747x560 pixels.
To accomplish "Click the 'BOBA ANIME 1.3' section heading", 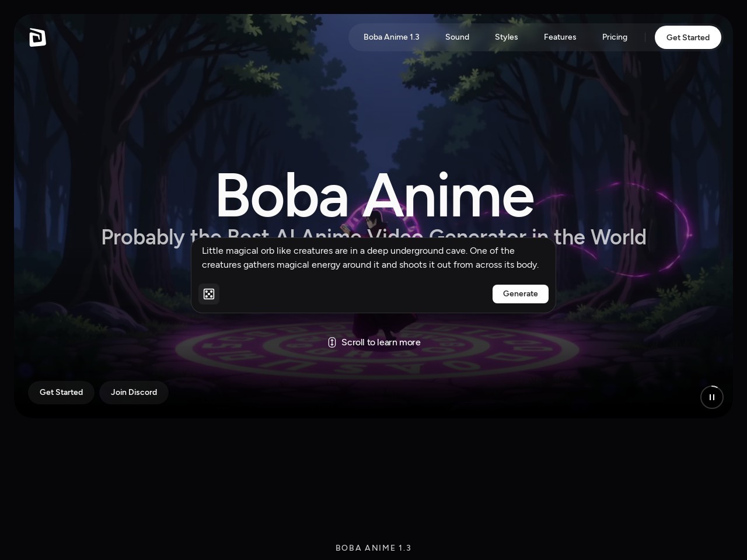I will [x=373, y=548].
